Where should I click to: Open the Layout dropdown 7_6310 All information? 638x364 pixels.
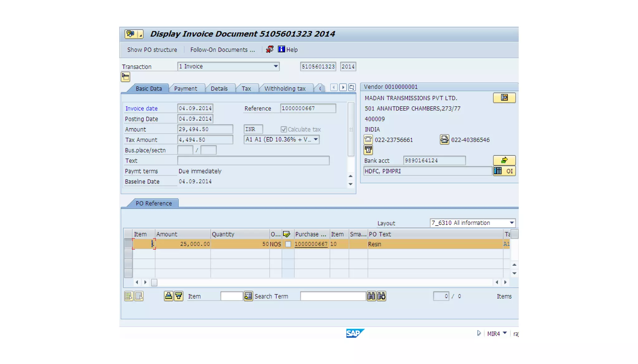[512, 223]
